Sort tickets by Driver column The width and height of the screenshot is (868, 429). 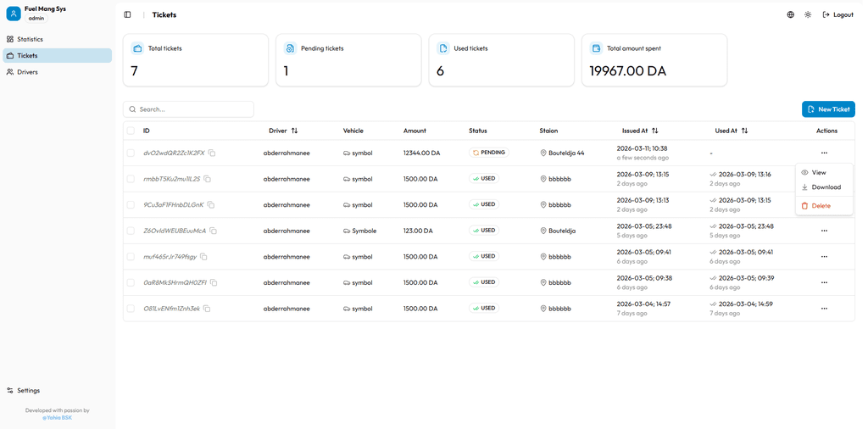click(294, 131)
